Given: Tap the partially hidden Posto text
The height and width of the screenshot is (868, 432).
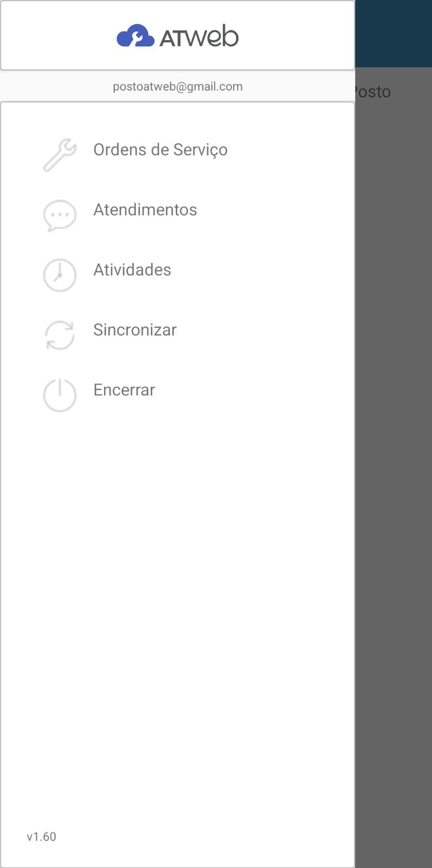Looking at the screenshot, I should click(x=373, y=92).
